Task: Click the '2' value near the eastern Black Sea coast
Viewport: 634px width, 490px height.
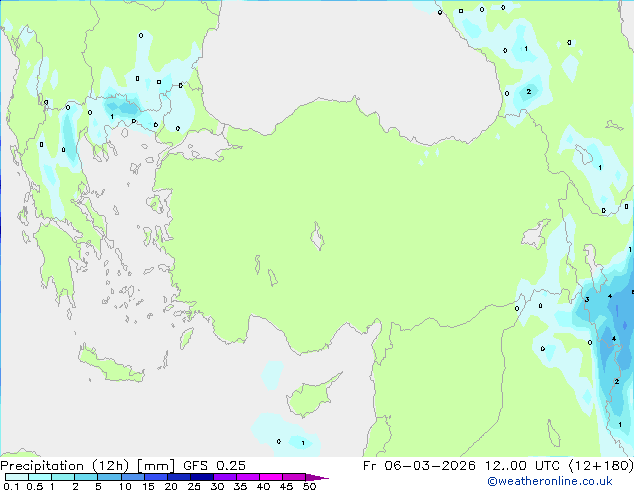Action: pos(528,92)
